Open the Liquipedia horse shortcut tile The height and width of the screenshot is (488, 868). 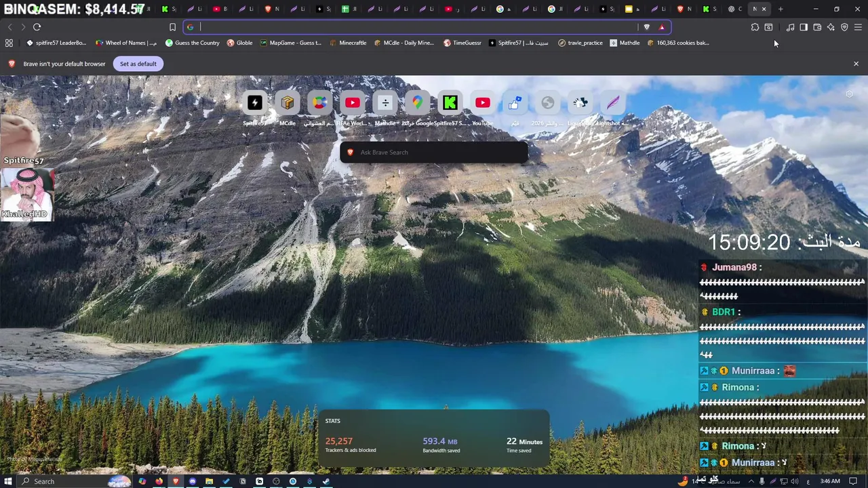click(x=580, y=103)
